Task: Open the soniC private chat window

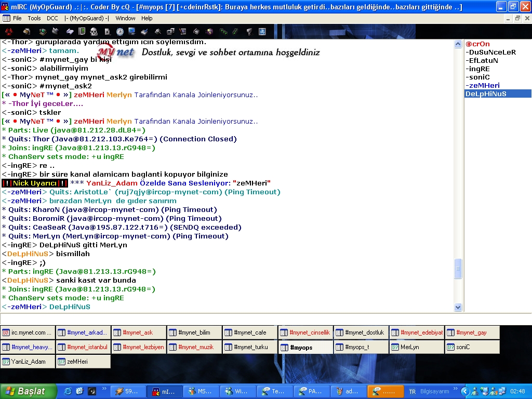Action: [473, 347]
